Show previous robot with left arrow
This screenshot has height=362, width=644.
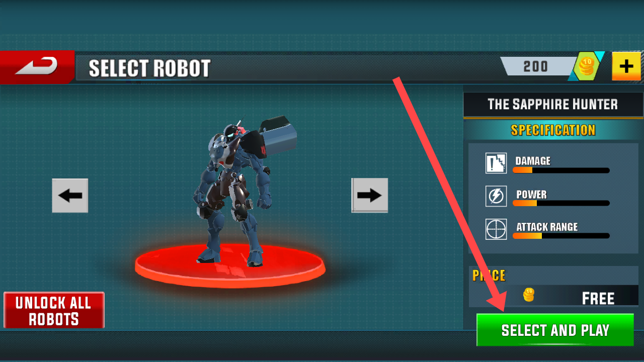click(70, 196)
